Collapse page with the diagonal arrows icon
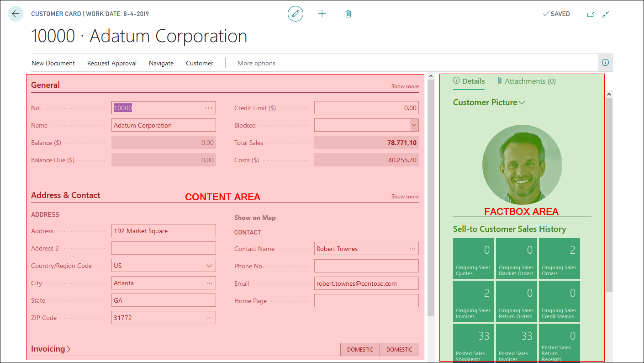The height and width of the screenshot is (363, 644). 606,14
